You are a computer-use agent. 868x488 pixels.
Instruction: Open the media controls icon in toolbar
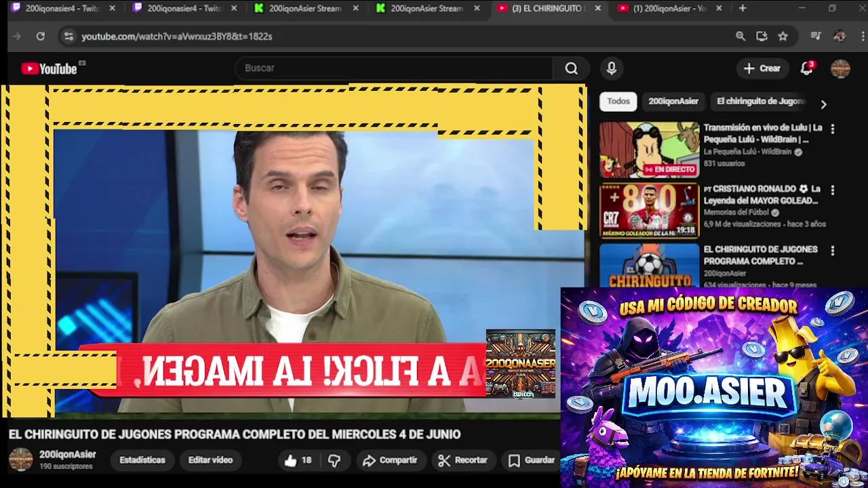click(816, 36)
